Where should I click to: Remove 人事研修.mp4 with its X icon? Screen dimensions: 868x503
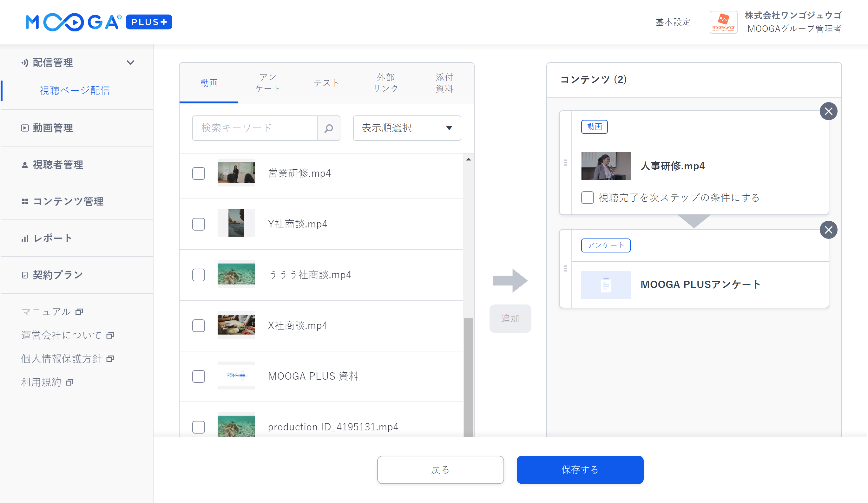pos(828,111)
